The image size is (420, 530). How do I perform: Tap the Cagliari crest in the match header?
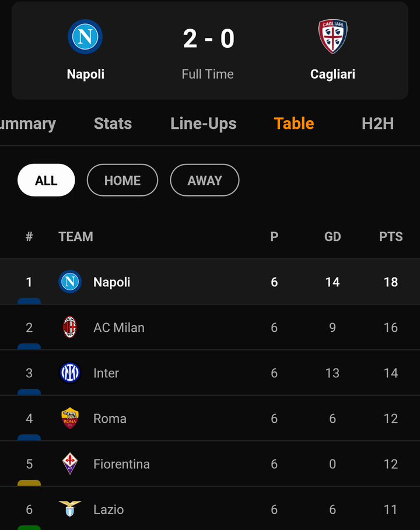332,36
